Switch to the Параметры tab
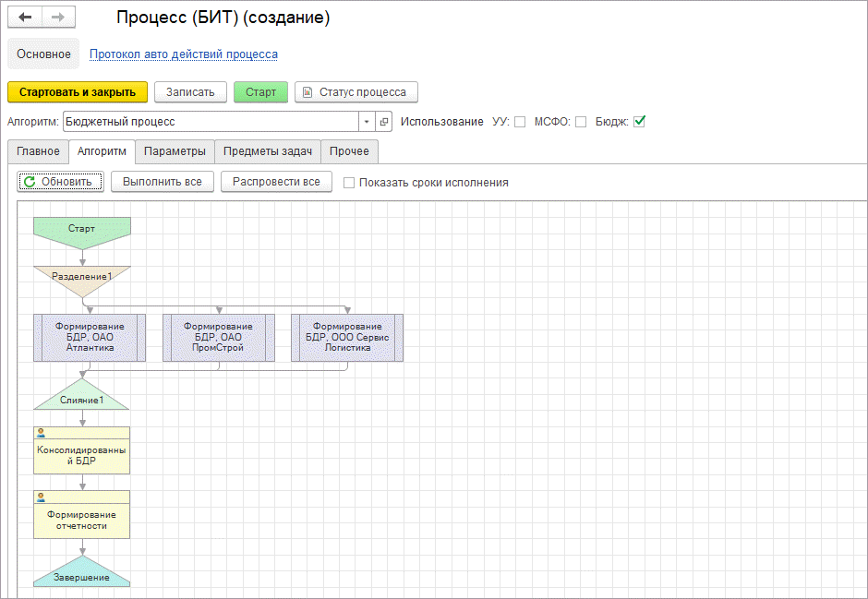This screenshot has width=868, height=599. click(175, 151)
